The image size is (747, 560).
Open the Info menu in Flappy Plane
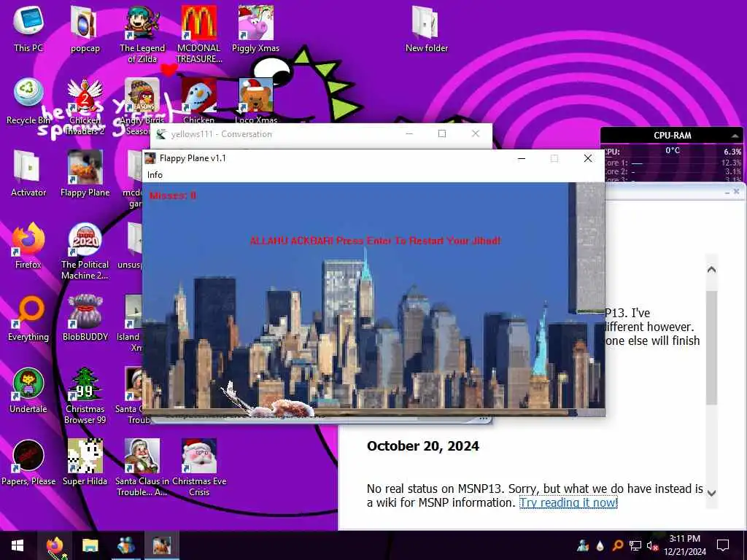(155, 175)
